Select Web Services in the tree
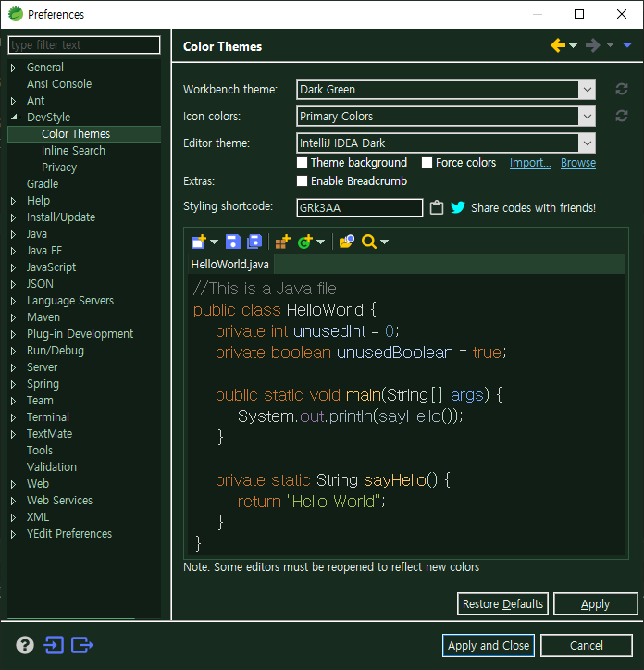644x670 pixels. 59,501
